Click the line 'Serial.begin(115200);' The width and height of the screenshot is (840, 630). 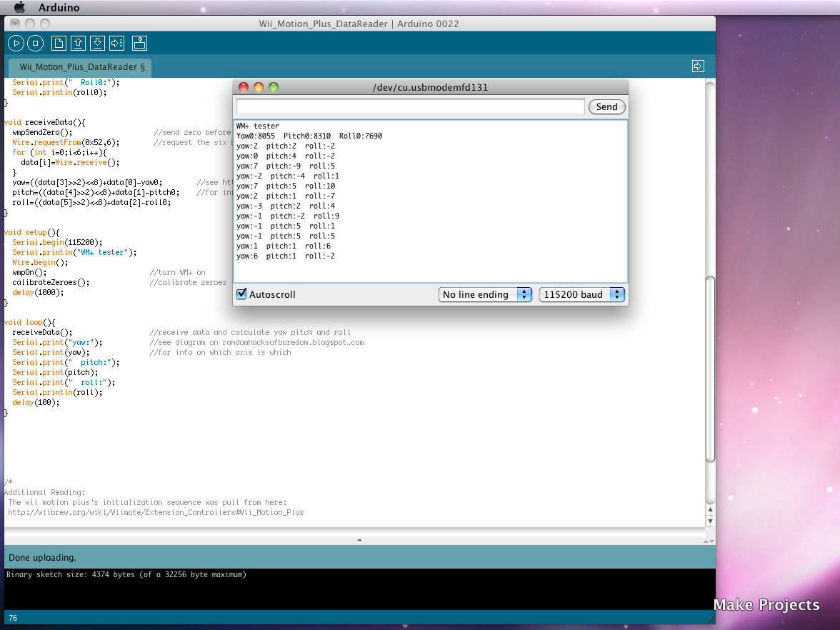[57, 242]
